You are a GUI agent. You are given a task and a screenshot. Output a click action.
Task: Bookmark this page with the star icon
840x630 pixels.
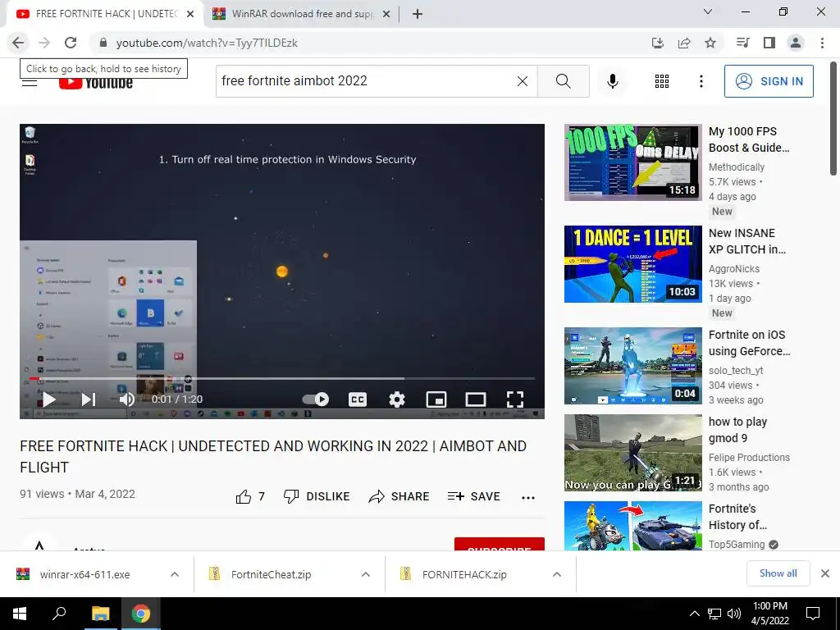710,43
